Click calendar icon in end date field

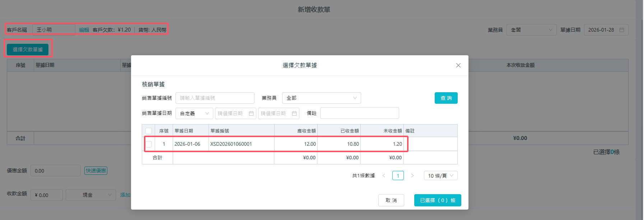(294, 113)
